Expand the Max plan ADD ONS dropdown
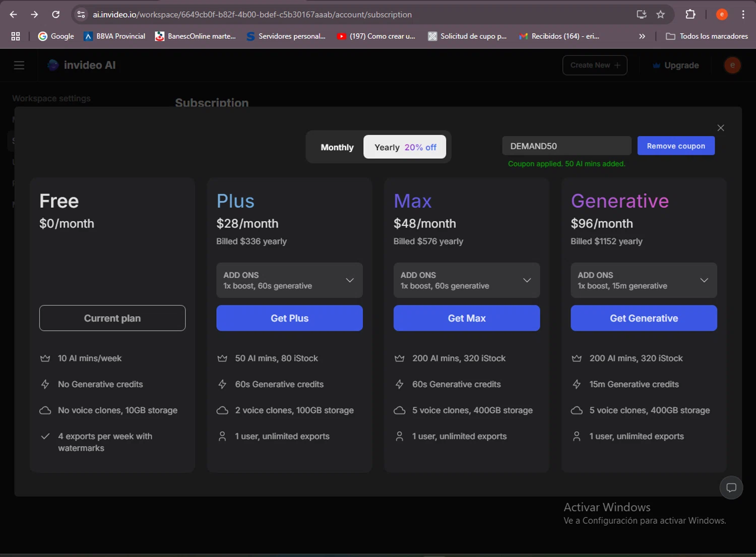 click(466, 280)
